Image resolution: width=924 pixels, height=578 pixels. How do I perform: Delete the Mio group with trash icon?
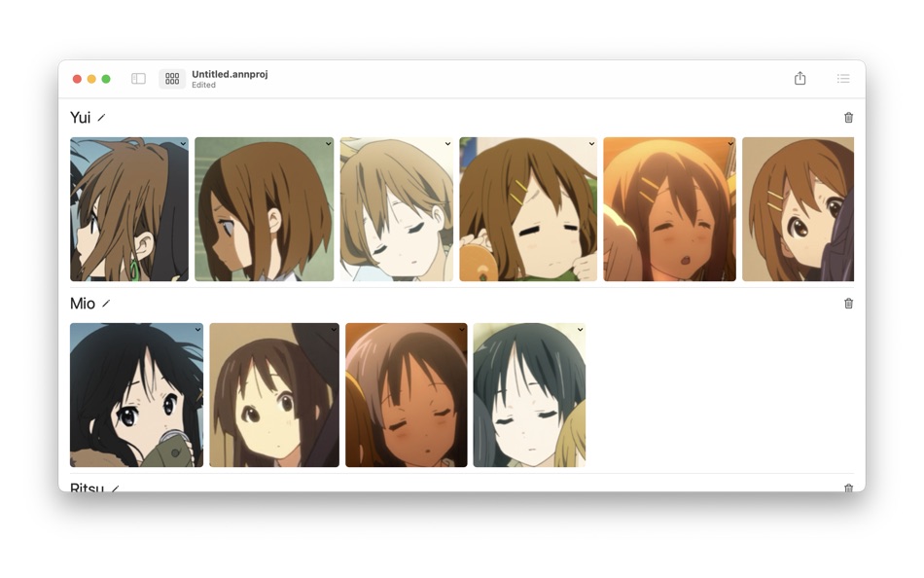click(848, 304)
